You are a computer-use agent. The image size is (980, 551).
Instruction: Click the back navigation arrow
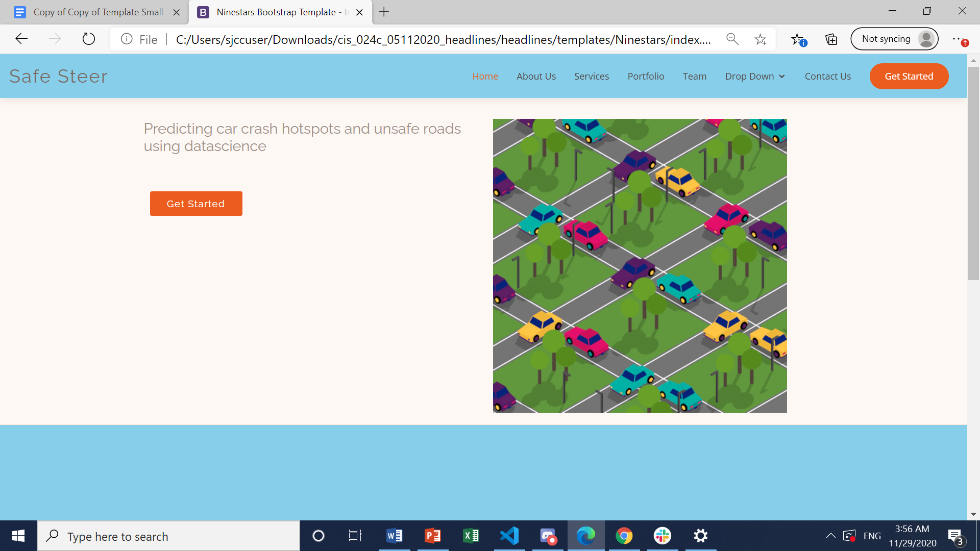(21, 39)
